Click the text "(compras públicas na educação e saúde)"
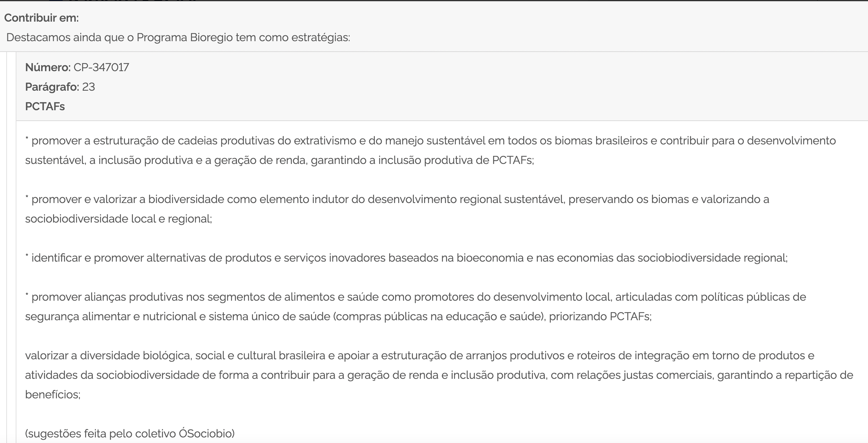Viewport: 868px width, 443px height. 439,317
